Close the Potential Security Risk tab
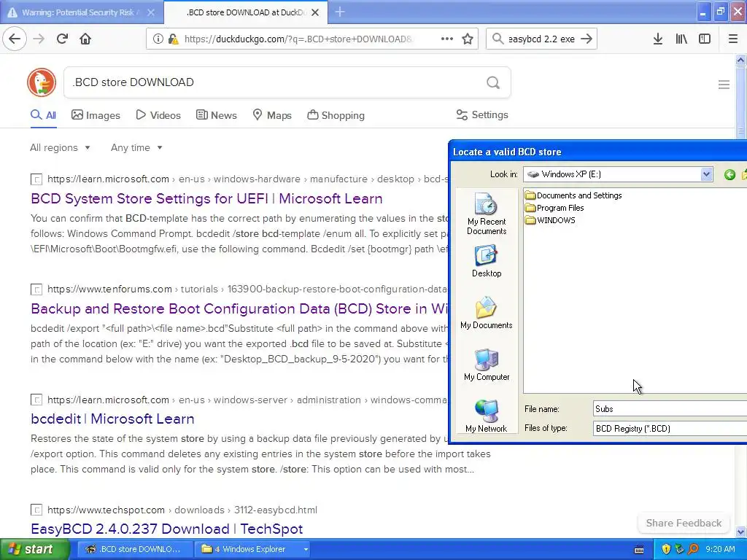The height and width of the screenshot is (560, 747). pyautogui.click(x=150, y=12)
